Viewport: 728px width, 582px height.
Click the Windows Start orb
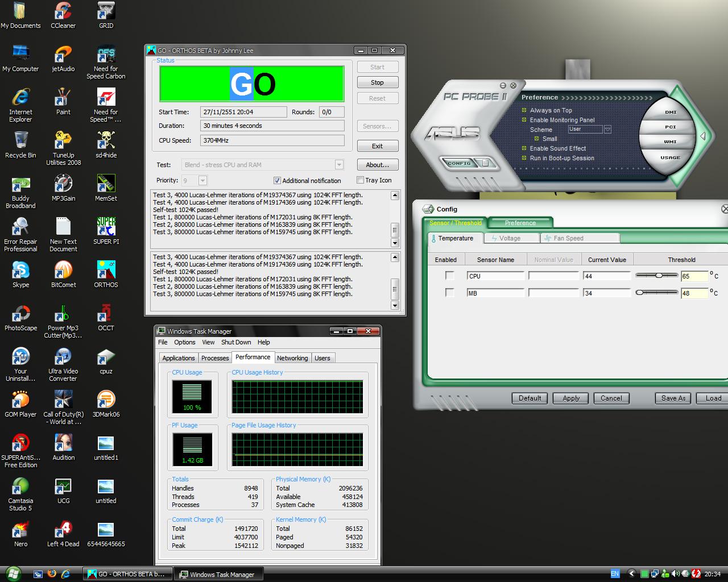pos(13,573)
